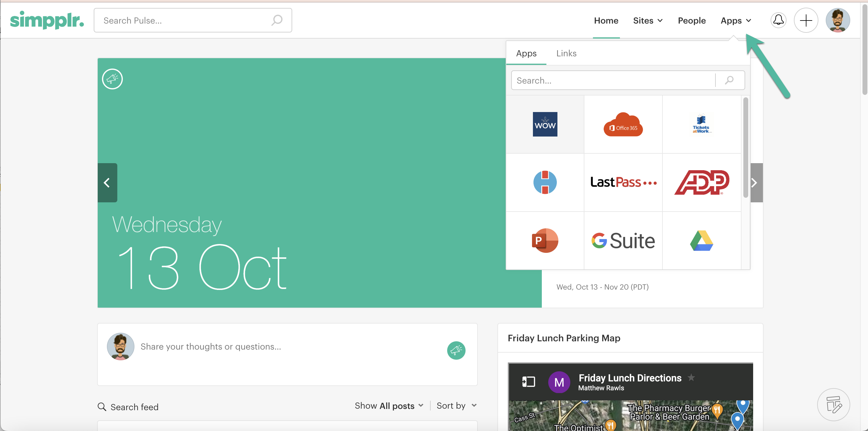Collapse the Apps dropdown menu
The width and height of the screenshot is (868, 431).
coord(736,21)
